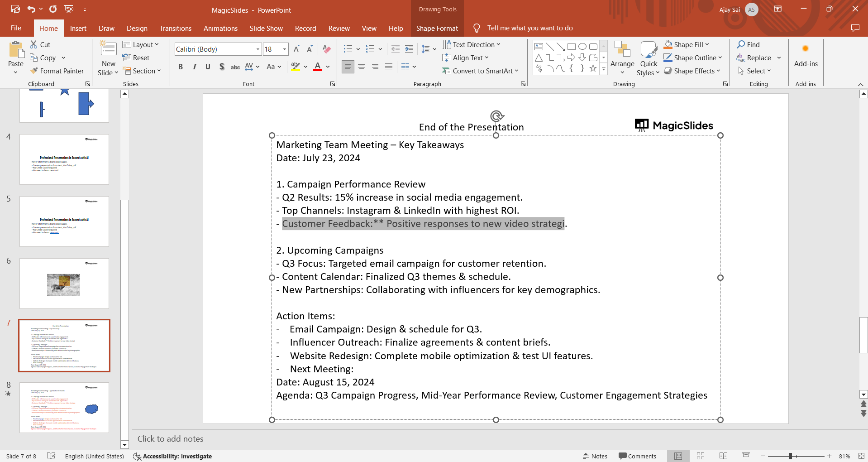
Task: Select the Slide Sorter view icon
Action: (701, 456)
